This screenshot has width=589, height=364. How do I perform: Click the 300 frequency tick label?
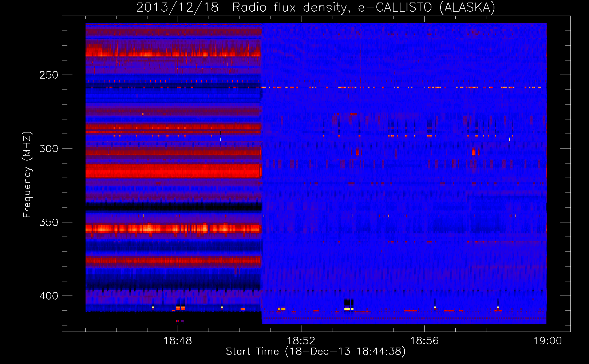(x=49, y=149)
